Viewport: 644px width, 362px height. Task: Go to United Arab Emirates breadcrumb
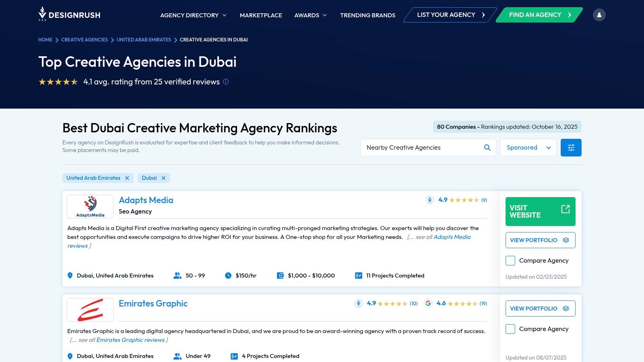(144, 40)
